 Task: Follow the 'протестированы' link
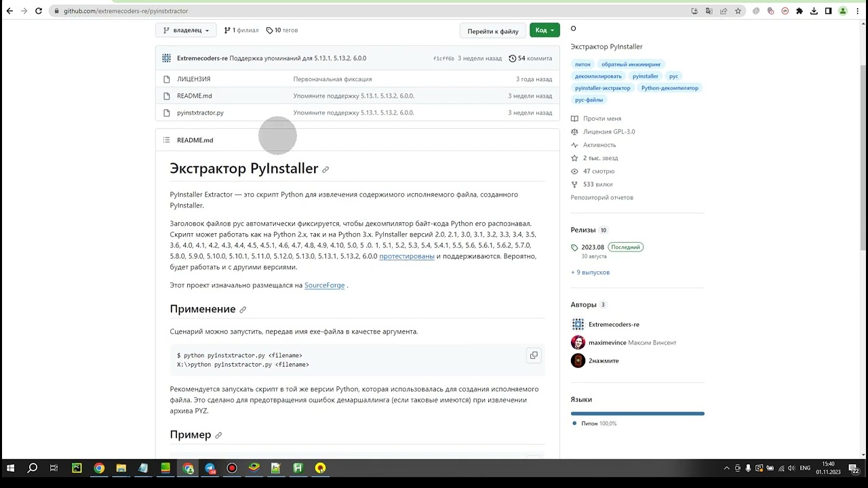(x=407, y=256)
